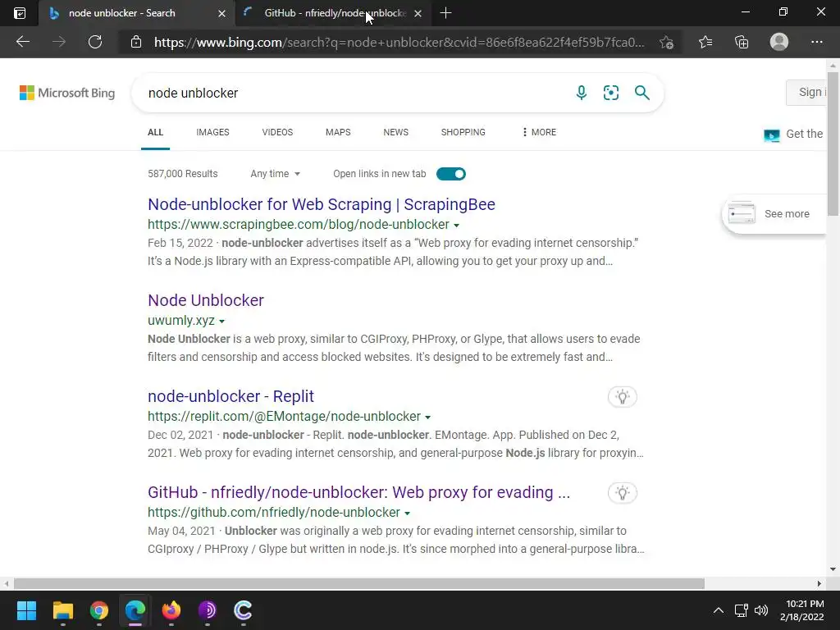Image resolution: width=840 pixels, height=630 pixels.
Task: Open Node-unblocker for Web Scraping ScrapingBee link
Action: 322,204
